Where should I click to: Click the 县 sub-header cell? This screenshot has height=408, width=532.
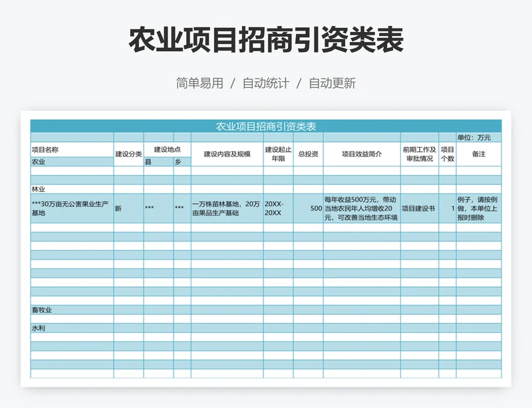pyautogui.click(x=158, y=162)
